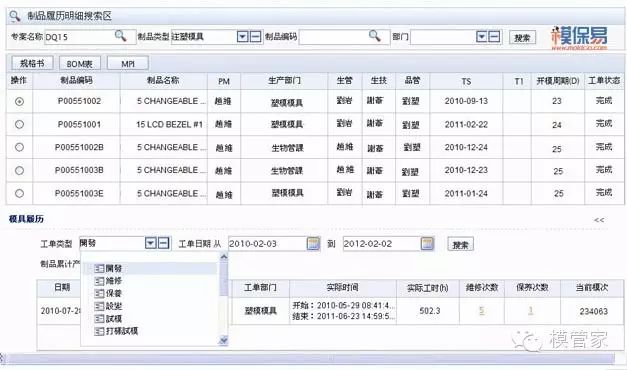
Task: Click the 搜索 button in 模具履历 section
Action: pyautogui.click(x=461, y=244)
